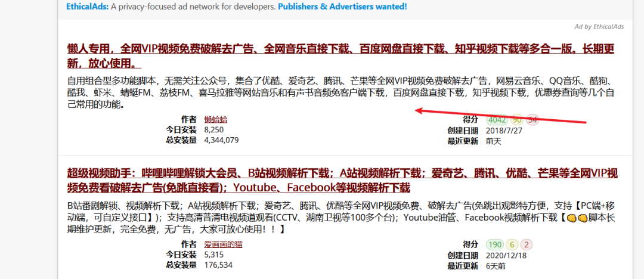Viewport: 644px width, 279px height.
Task: Click the 得分 label beside the 190 badge
Action: (470, 244)
